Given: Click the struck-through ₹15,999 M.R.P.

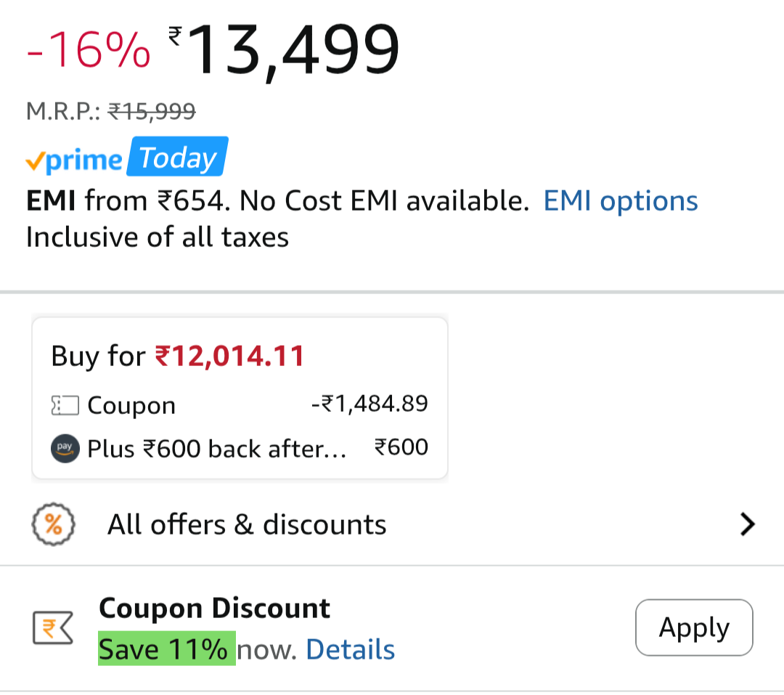Looking at the screenshot, I should (x=152, y=111).
